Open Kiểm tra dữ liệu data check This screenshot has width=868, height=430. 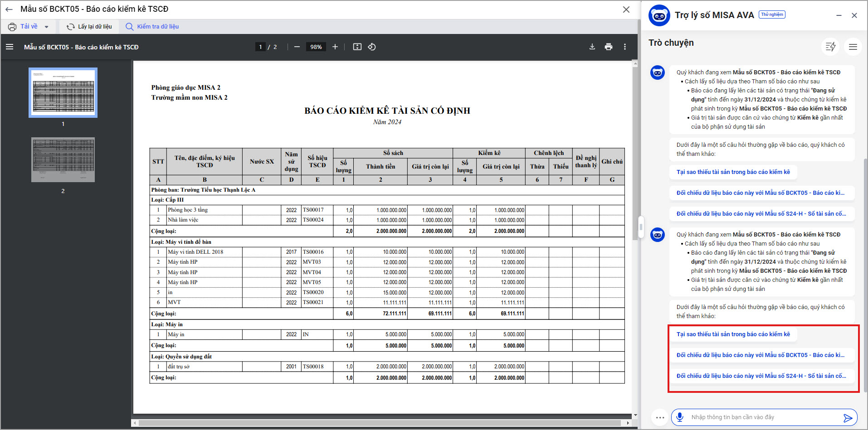[x=152, y=27]
